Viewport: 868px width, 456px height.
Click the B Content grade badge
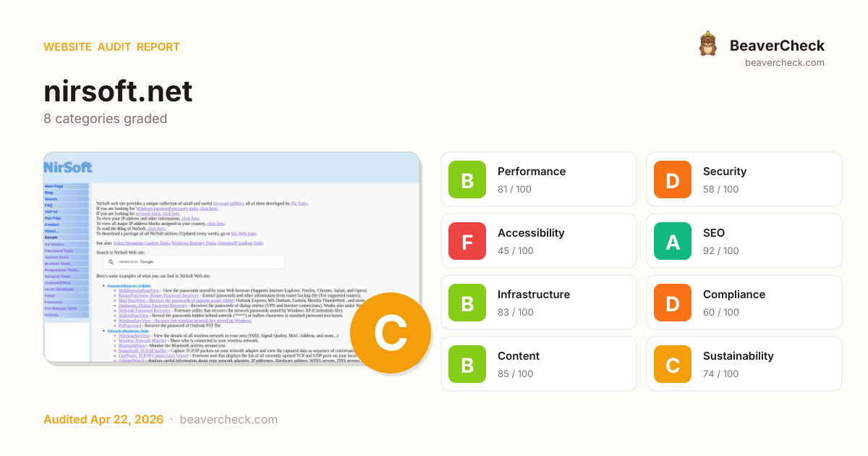pyautogui.click(x=467, y=364)
